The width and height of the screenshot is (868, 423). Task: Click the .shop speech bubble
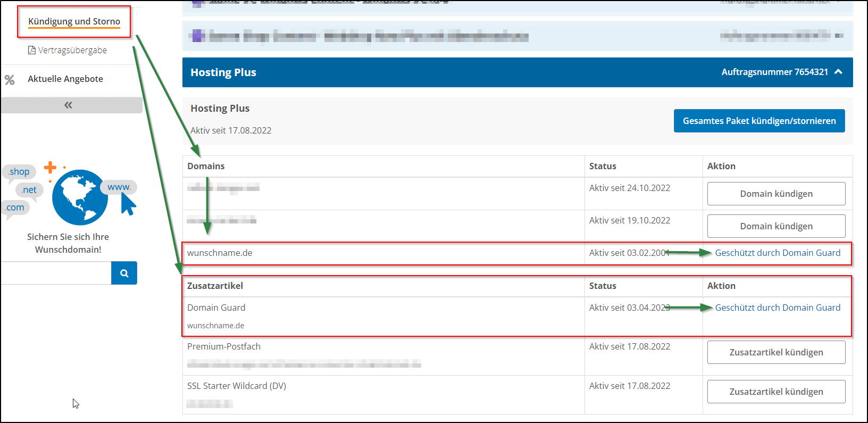(19, 172)
